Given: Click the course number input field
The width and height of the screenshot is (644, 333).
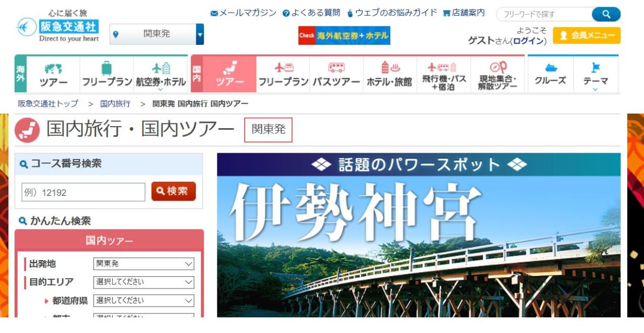Looking at the screenshot, I should (x=83, y=192).
